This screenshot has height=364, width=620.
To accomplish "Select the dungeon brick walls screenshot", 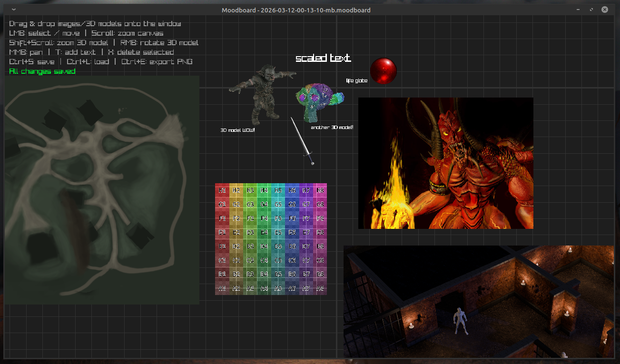I will 478,302.
